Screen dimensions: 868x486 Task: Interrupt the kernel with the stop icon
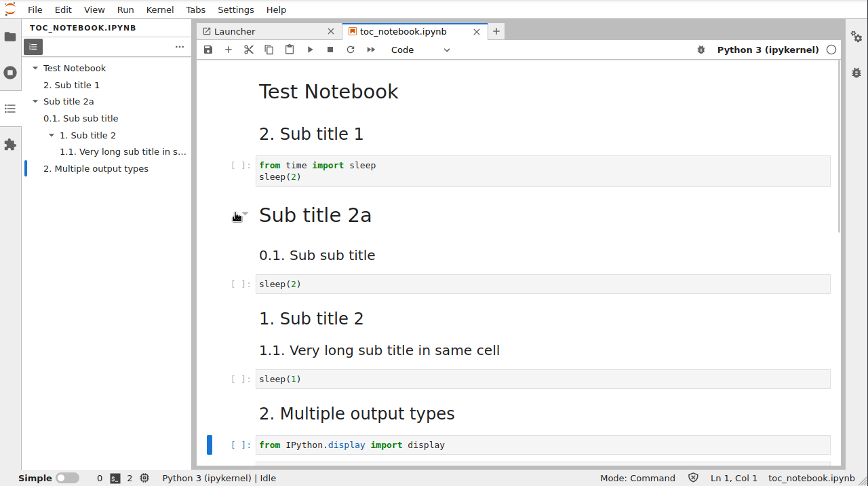coord(330,50)
